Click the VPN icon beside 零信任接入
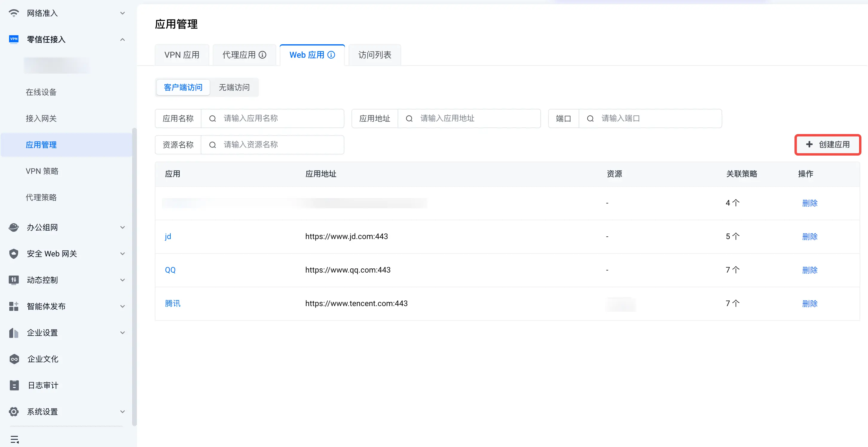The height and width of the screenshot is (447, 868). 13,39
